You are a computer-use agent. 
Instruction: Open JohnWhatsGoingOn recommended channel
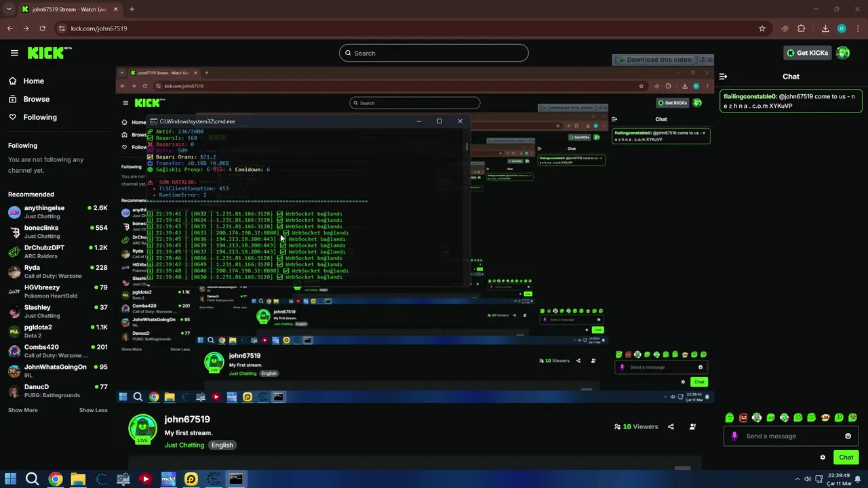point(58,371)
